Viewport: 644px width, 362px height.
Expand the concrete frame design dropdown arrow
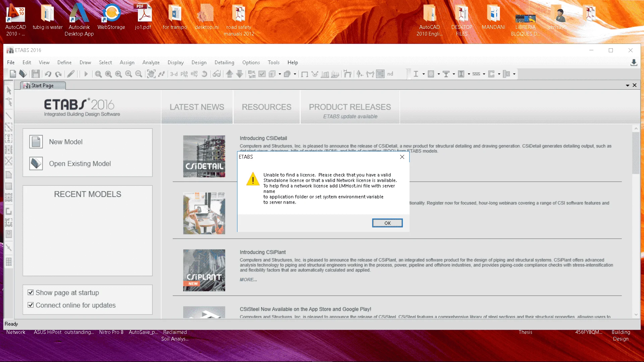pos(439,74)
